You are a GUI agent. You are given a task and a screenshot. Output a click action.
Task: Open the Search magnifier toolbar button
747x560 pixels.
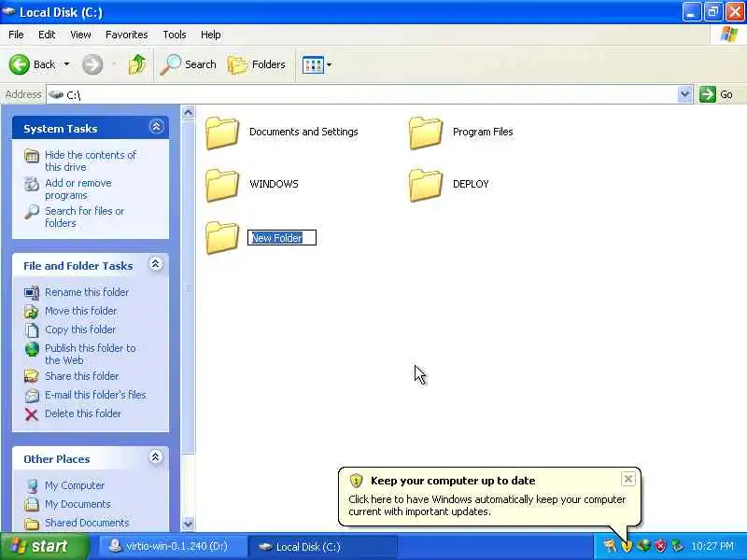pyautogui.click(x=188, y=64)
